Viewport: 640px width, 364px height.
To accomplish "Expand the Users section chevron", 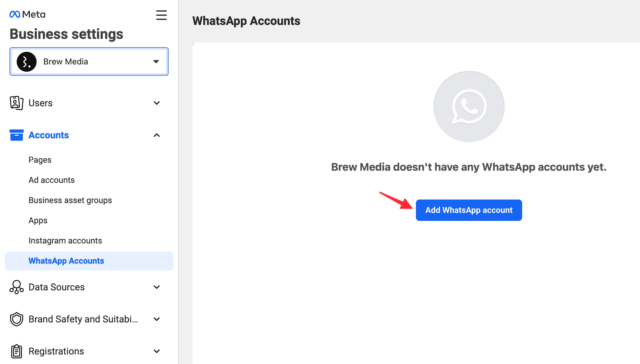I will (157, 103).
